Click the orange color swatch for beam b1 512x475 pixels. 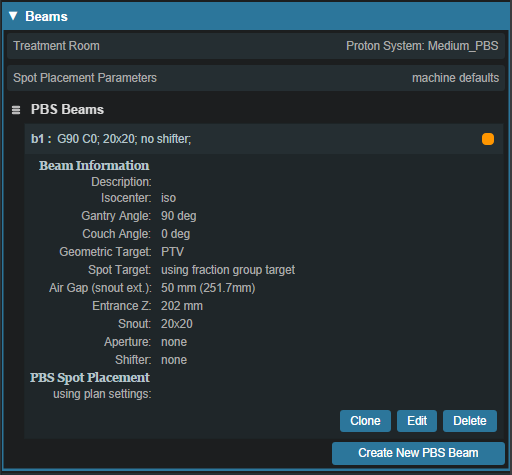(x=488, y=139)
